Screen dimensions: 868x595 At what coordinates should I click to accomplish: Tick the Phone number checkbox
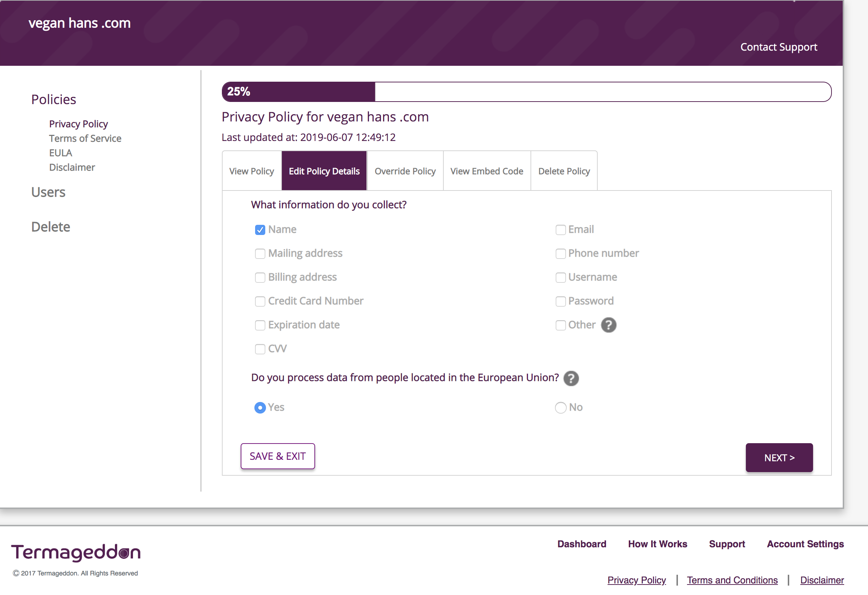tap(560, 254)
